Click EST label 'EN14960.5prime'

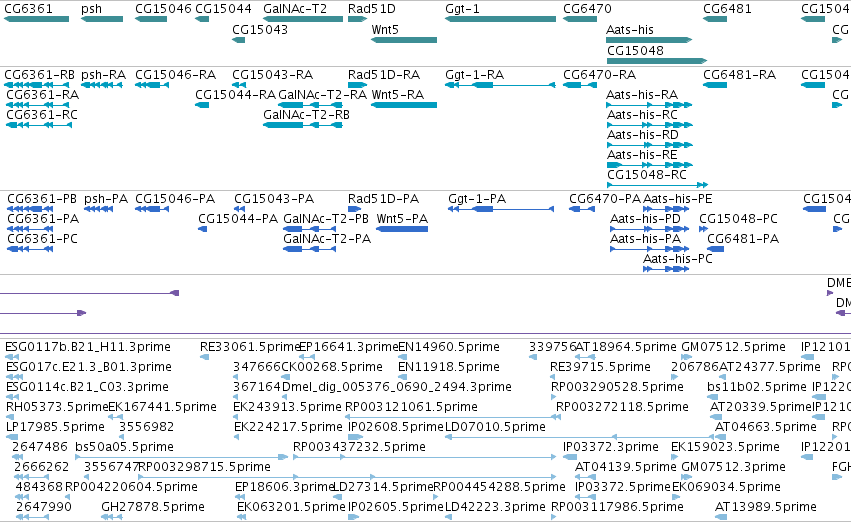point(449,347)
